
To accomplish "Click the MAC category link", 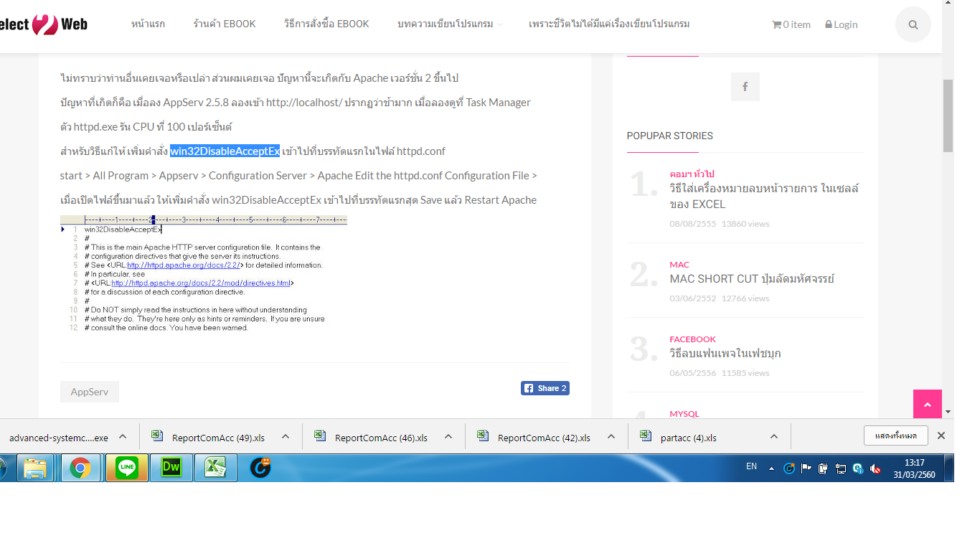I will click(679, 264).
